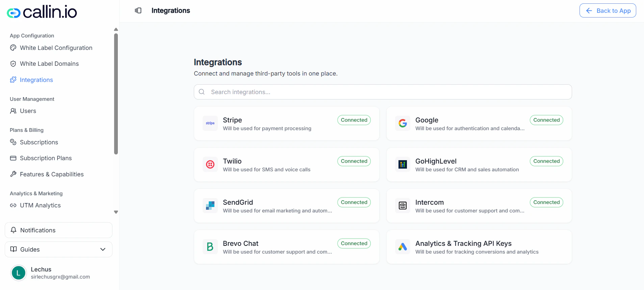The width and height of the screenshot is (644, 290).
Task: Click the Twilio Connected badge
Action: (354, 161)
